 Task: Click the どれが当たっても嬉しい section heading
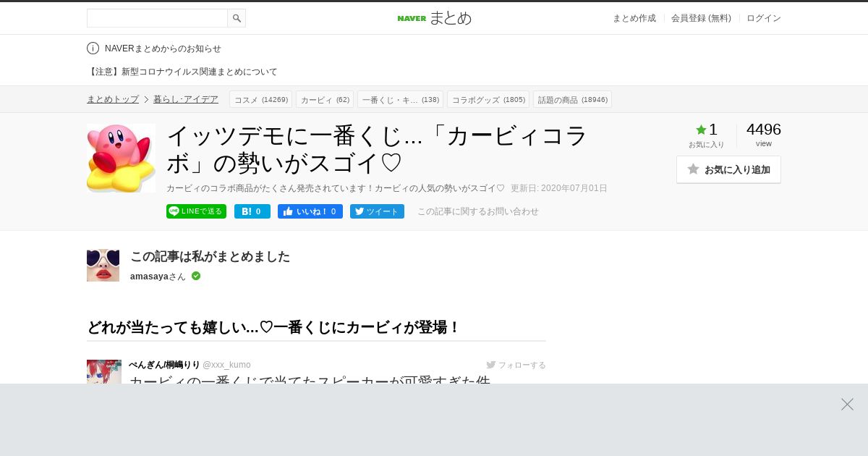coord(273,327)
